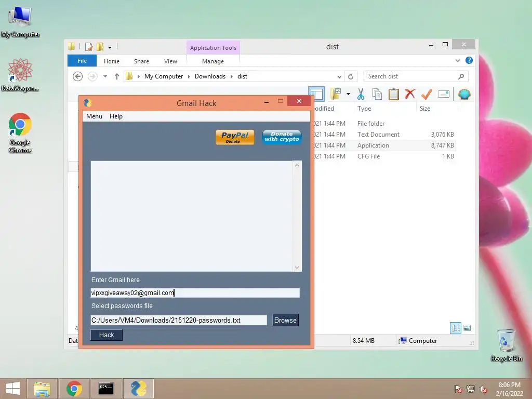The height and width of the screenshot is (399, 532).
Task: Open the Help menu in Gmail Hack
Action: point(116,116)
